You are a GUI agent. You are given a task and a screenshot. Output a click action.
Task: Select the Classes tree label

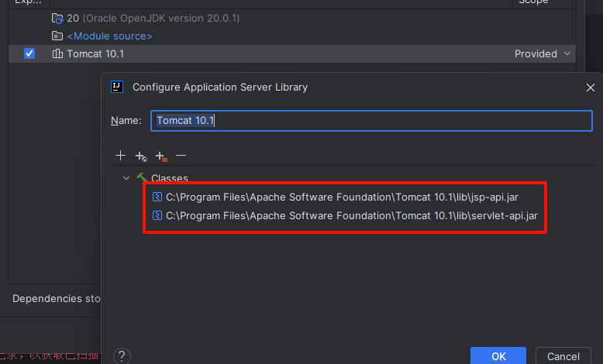[169, 178]
